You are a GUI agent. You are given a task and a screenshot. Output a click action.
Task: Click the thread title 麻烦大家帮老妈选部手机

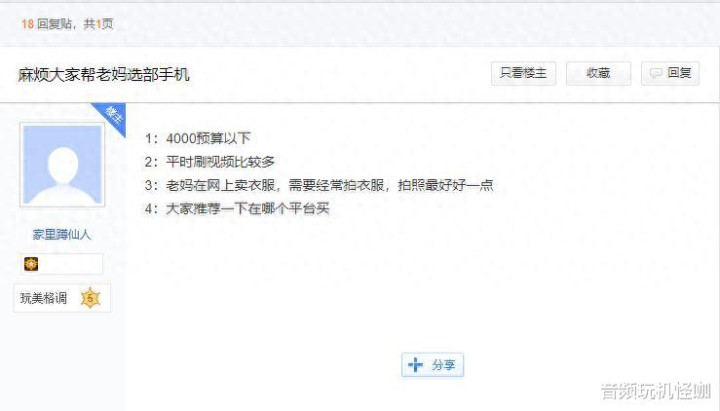click(x=104, y=74)
